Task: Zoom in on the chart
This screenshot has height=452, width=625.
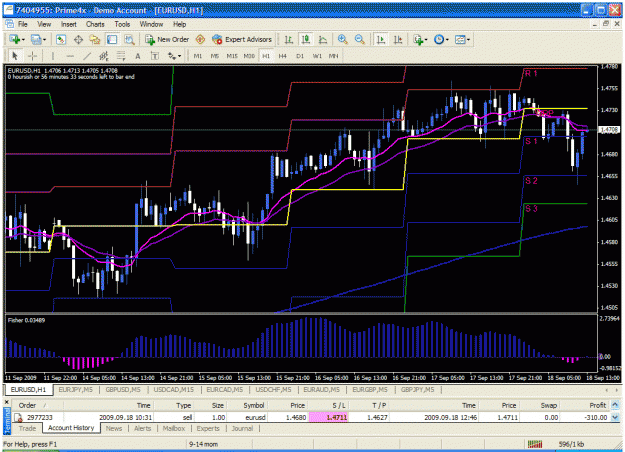Action: click(342, 39)
